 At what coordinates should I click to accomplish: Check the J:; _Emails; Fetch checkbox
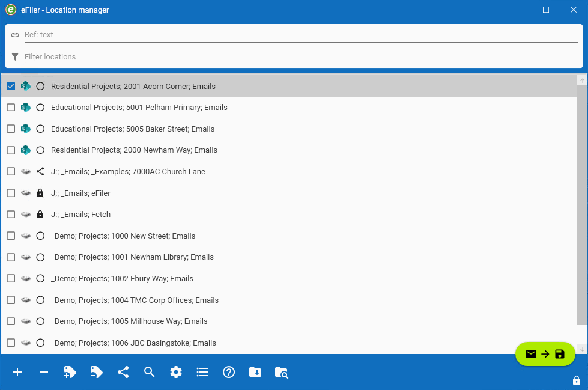[x=11, y=215]
